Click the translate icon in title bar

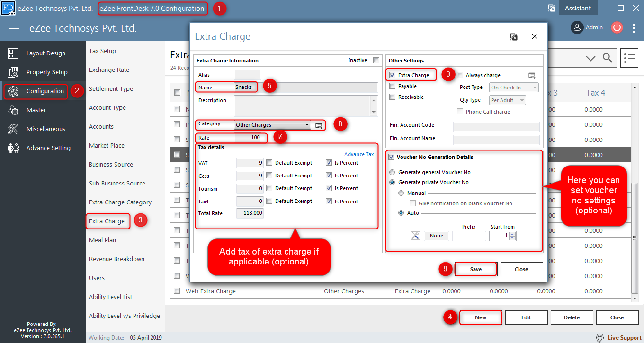[552, 8]
